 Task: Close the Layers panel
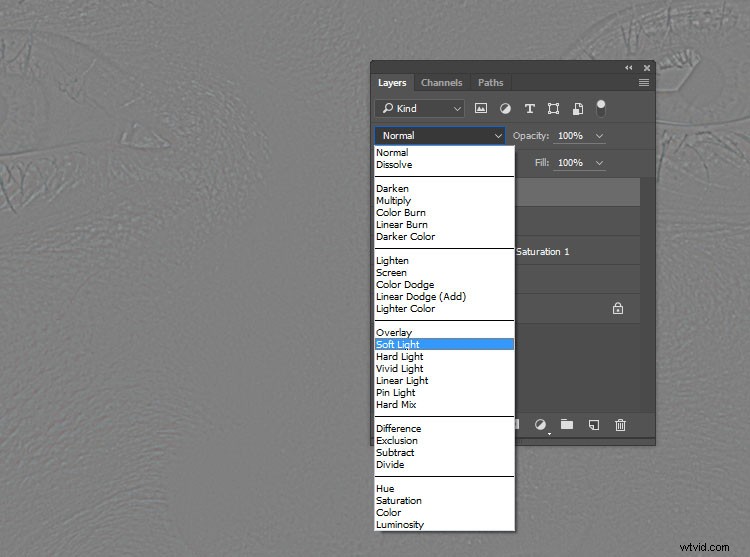(x=647, y=68)
